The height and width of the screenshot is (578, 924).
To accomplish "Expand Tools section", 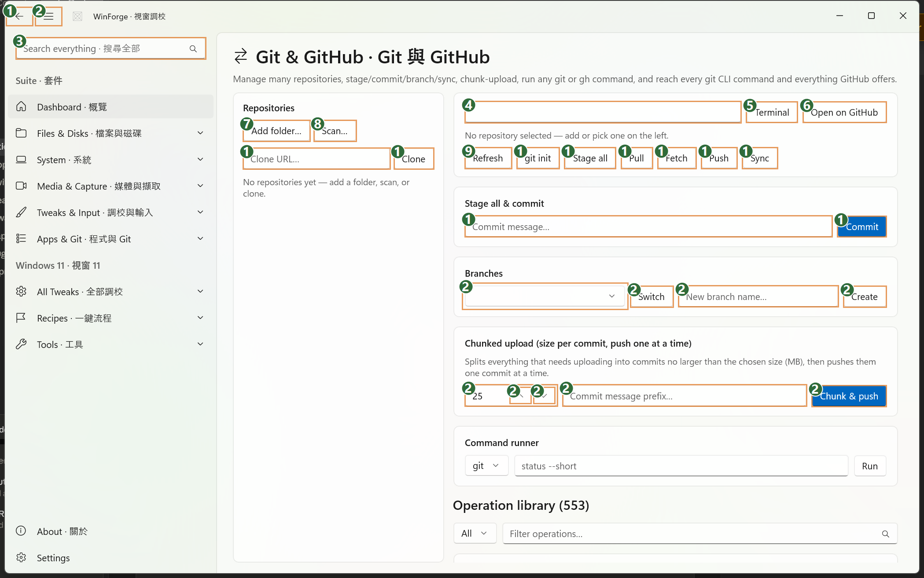I will point(200,344).
